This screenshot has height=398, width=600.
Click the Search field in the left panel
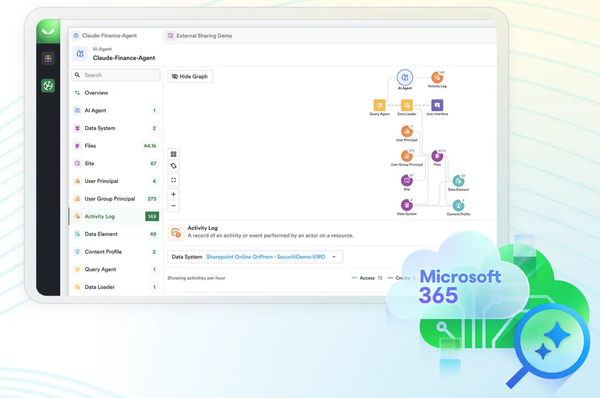coord(116,75)
